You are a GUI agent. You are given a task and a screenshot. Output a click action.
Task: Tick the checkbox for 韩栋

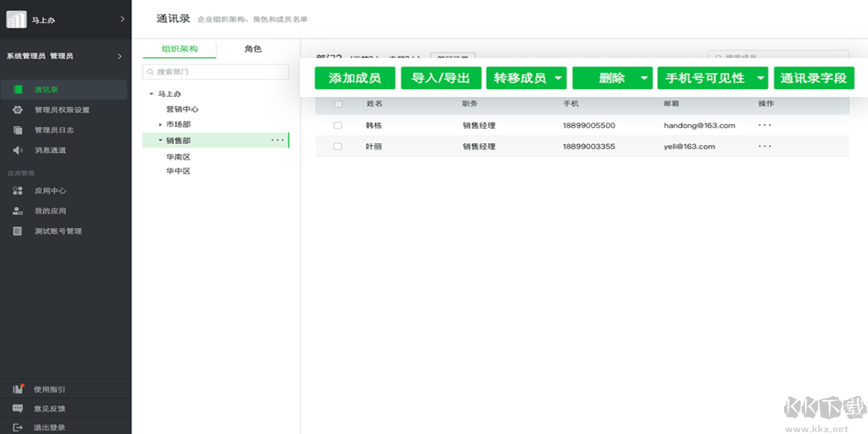(x=338, y=125)
